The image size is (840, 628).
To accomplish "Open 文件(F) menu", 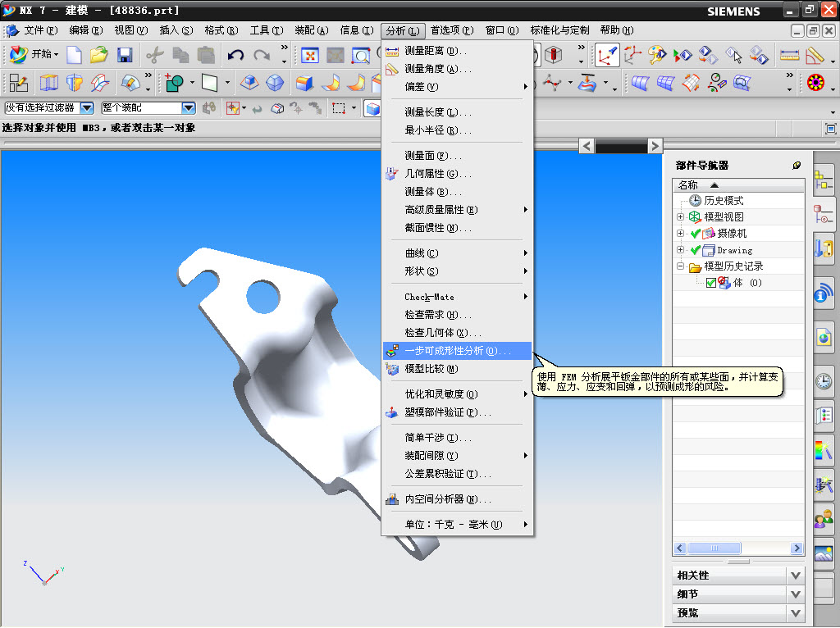I will click(40, 30).
